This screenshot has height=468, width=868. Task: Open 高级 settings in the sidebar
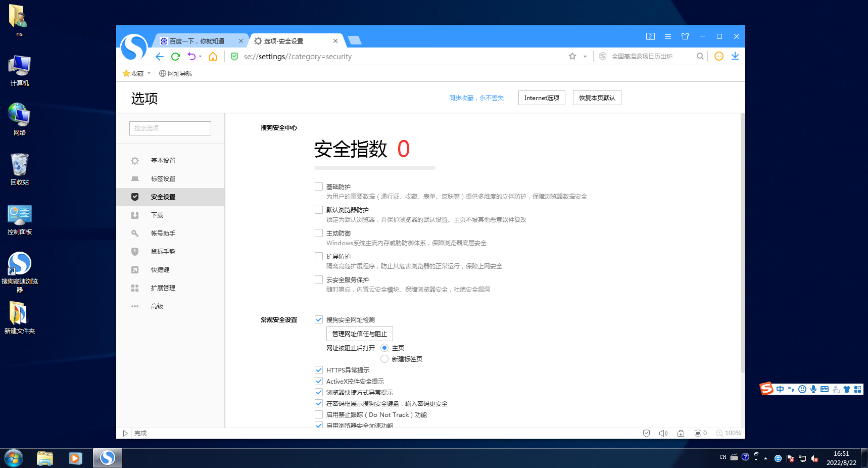(x=170, y=306)
